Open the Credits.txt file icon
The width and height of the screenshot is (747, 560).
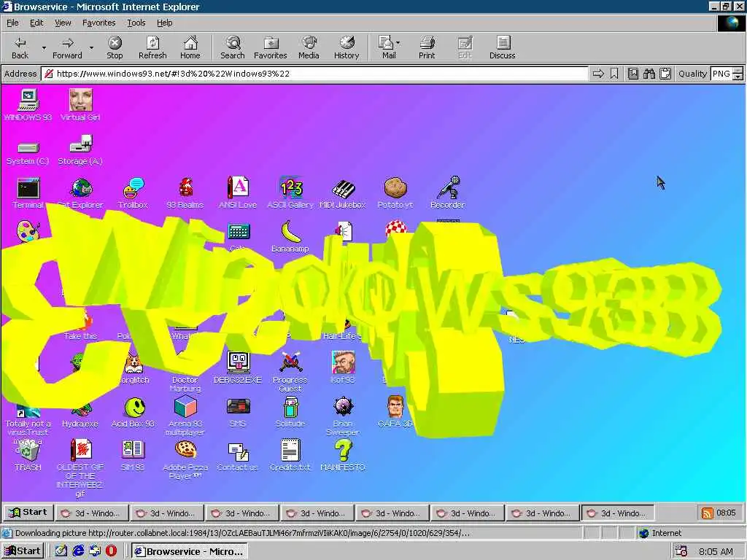pyautogui.click(x=290, y=455)
